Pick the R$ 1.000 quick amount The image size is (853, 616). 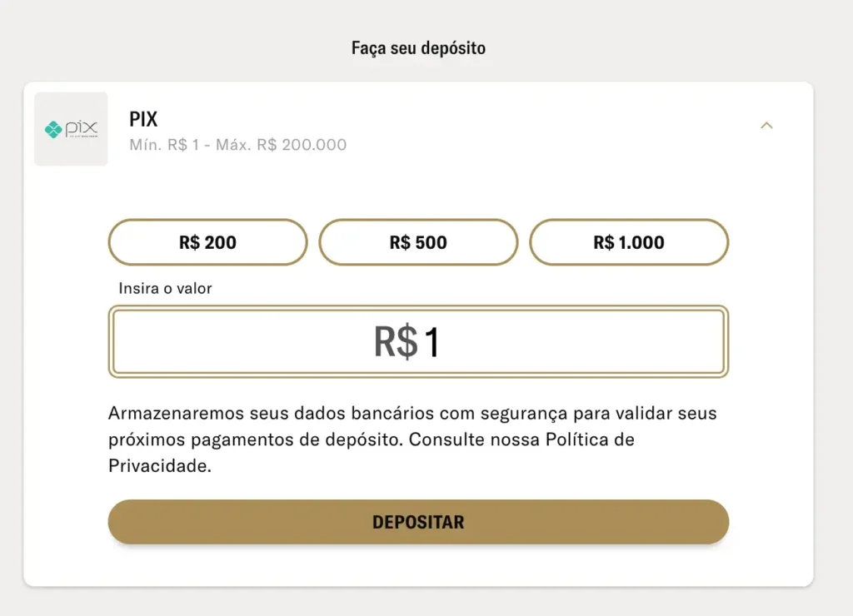click(x=630, y=242)
